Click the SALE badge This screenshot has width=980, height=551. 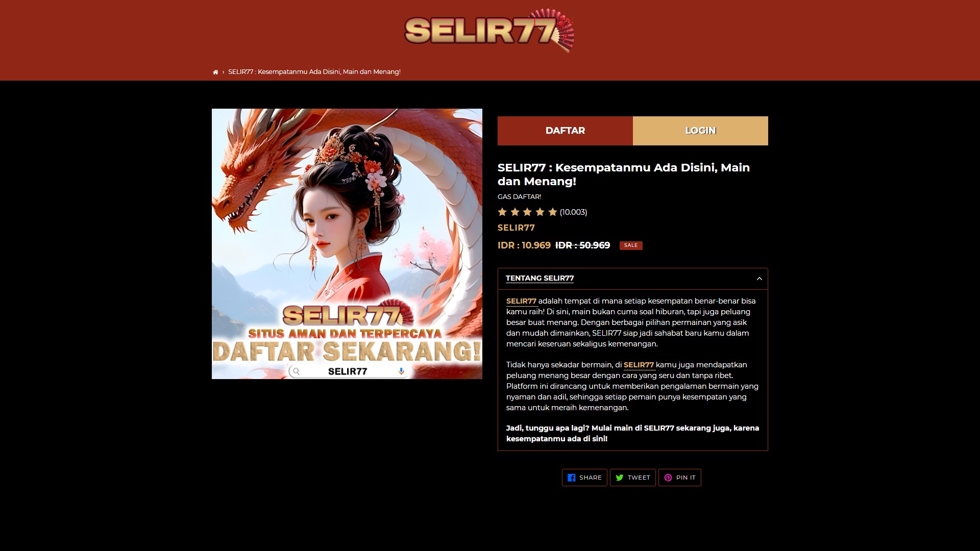[631, 245]
